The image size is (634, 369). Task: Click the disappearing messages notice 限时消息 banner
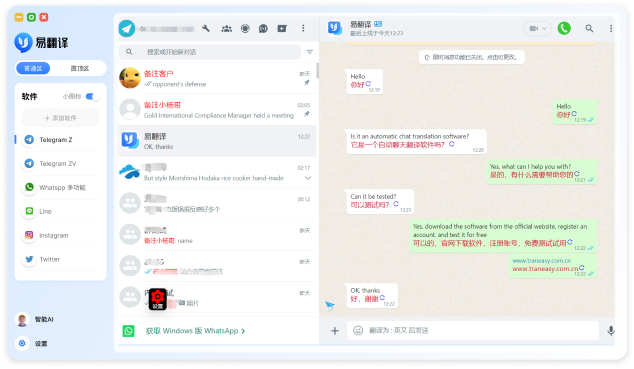[471, 57]
